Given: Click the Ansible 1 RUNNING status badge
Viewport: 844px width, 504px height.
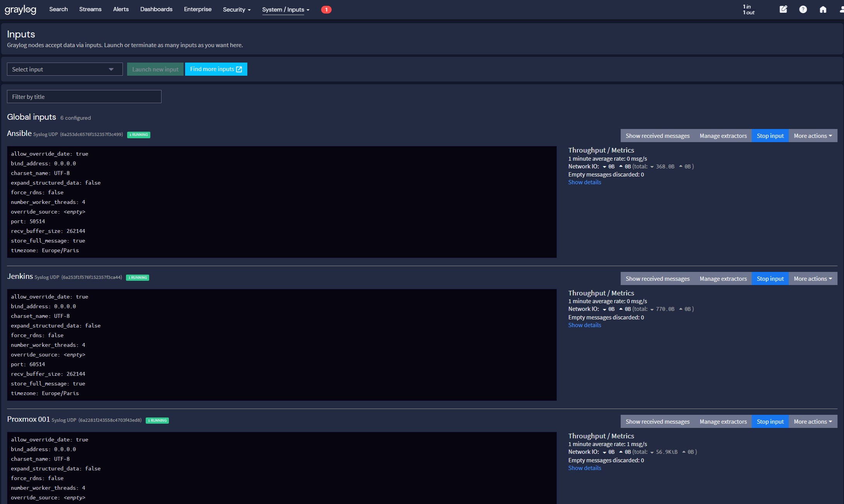Looking at the screenshot, I should click(139, 135).
